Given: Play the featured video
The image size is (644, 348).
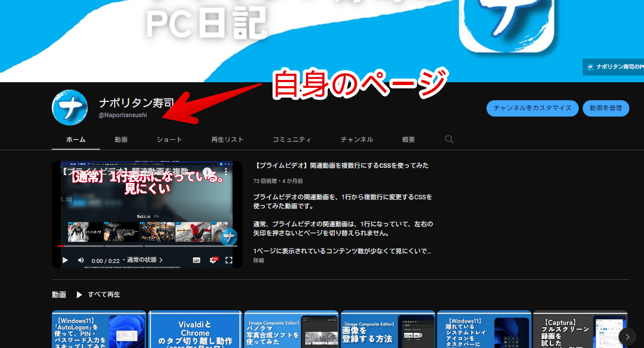Looking at the screenshot, I should 65,260.
